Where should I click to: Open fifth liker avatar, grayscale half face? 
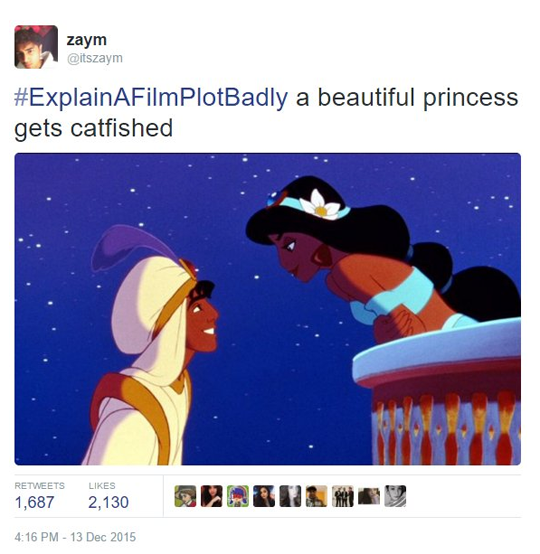[x=290, y=496]
